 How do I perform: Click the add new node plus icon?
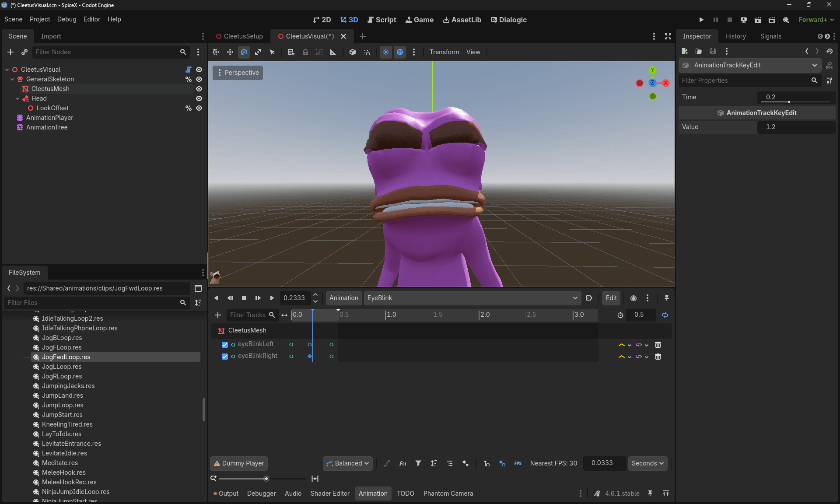[x=10, y=52]
